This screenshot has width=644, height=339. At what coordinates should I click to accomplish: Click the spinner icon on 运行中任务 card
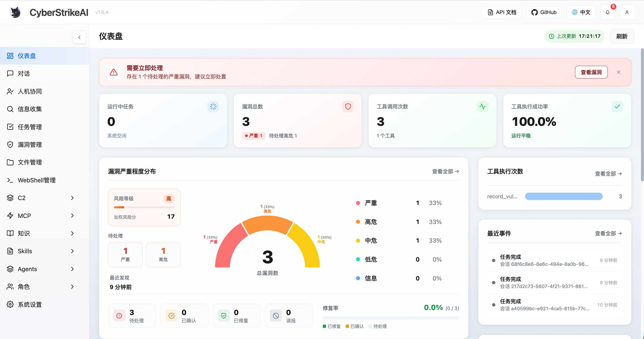[213, 106]
